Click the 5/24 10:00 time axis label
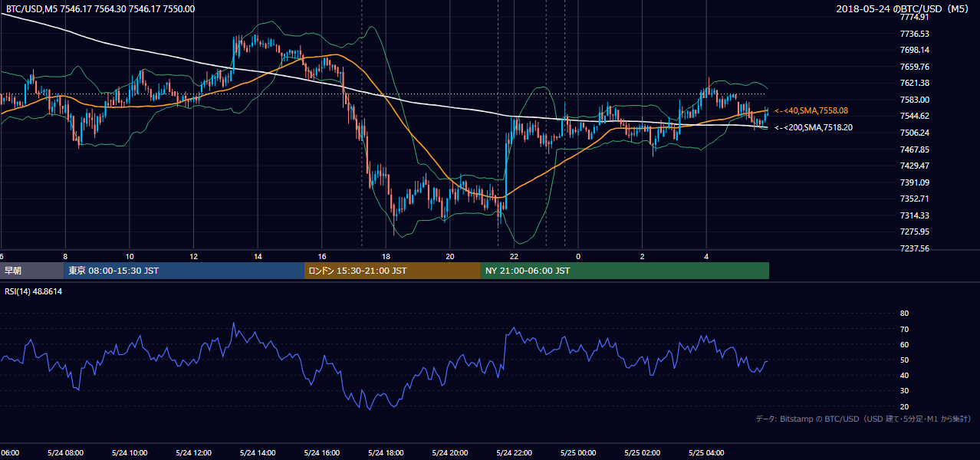 coord(130,452)
